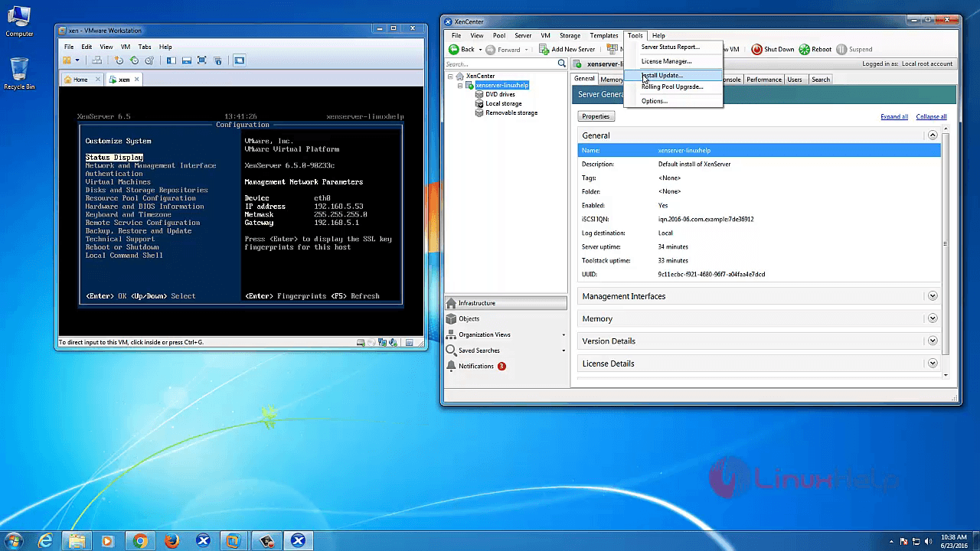Close the xen tab in VMware
This screenshot has width=980, height=551.
tap(137, 80)
